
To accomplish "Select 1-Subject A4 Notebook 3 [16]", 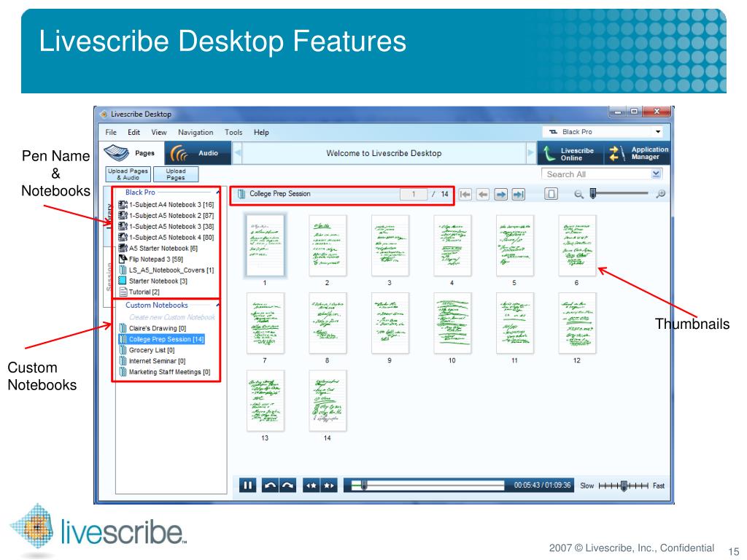I will pyautogui.click(x=166, y=205).
